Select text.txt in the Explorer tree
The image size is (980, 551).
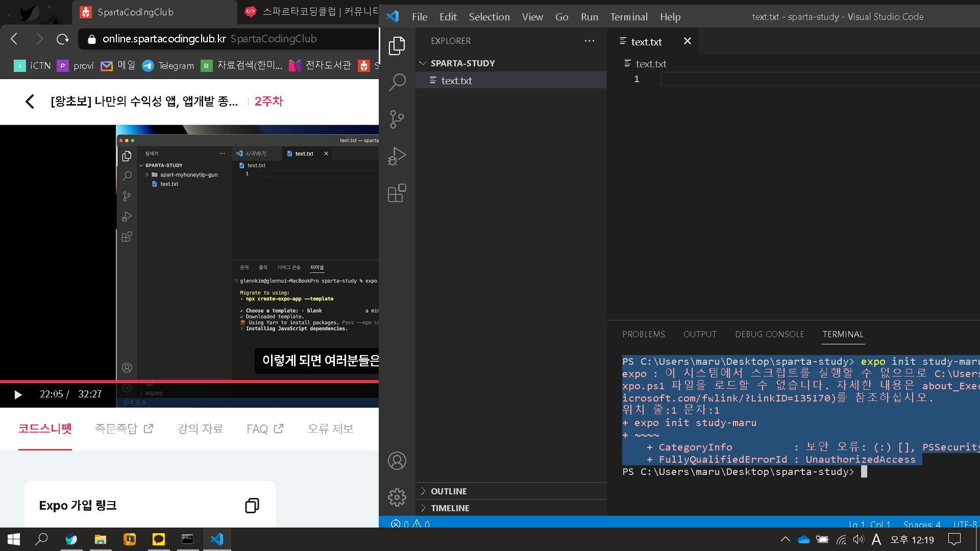point(511,81)
